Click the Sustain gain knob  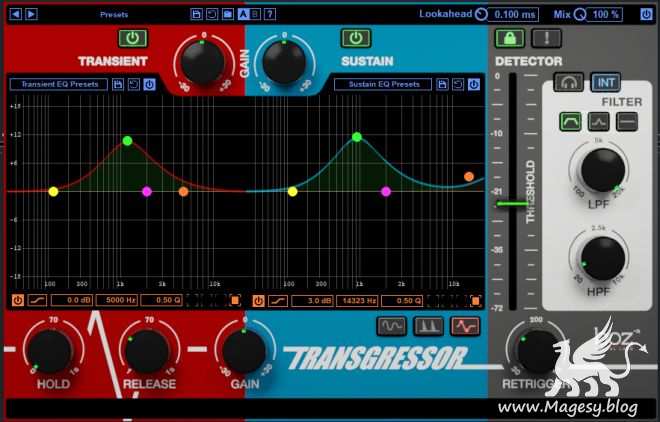tap(284, 62)
